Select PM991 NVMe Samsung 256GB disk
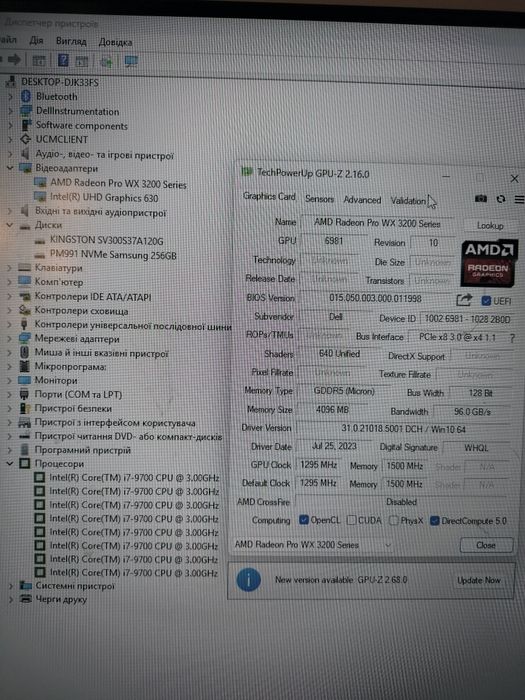The image size is (525, 700). tap(113, 255)
